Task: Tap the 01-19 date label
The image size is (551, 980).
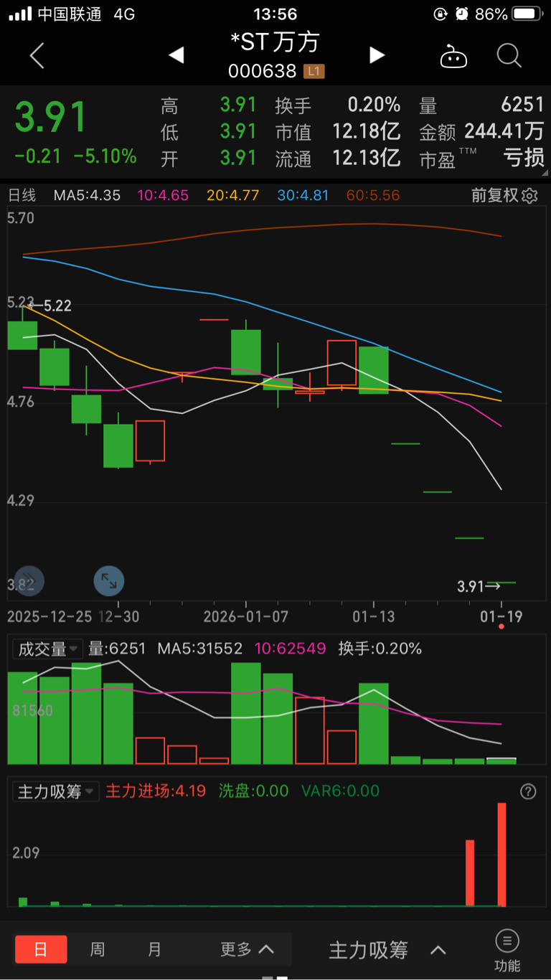Action: [x=501, y=617]
